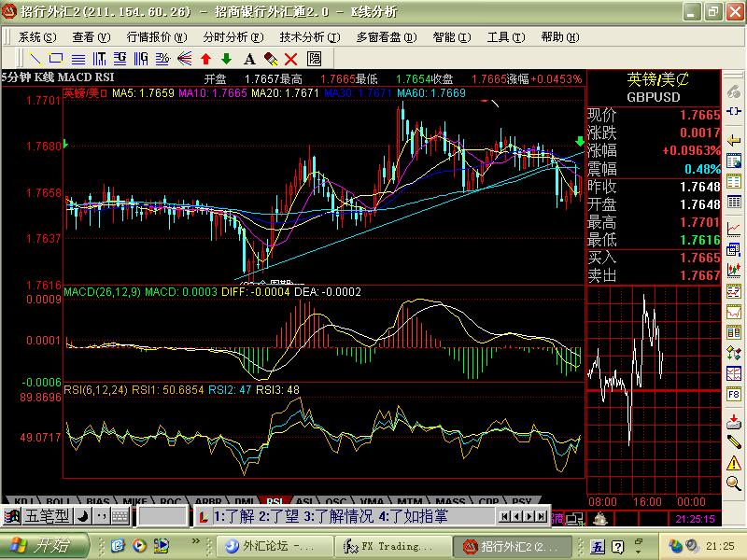
Task: Click the GBPUSD symbol title
Action: (x=654, y=97)
